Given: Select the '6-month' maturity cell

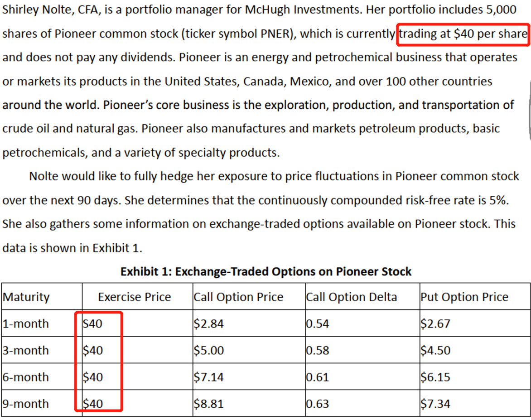Looking at the screenshot, I should [25, 377].
